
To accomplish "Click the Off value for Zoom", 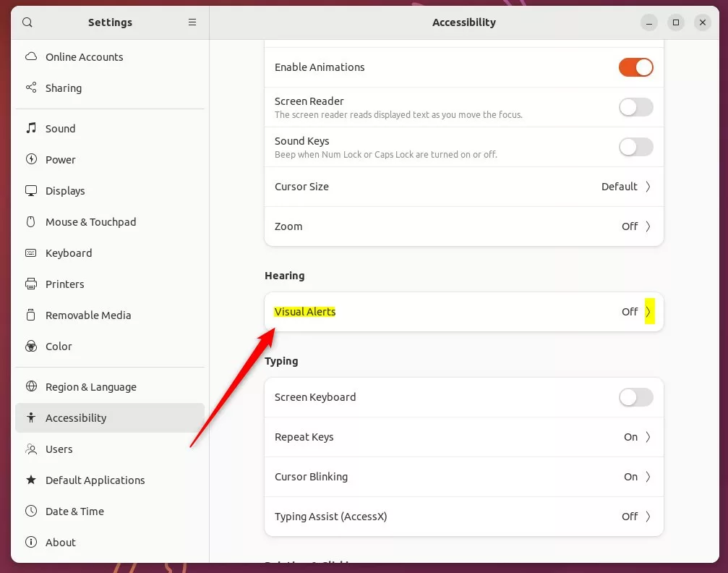I will tap(630, 226).
